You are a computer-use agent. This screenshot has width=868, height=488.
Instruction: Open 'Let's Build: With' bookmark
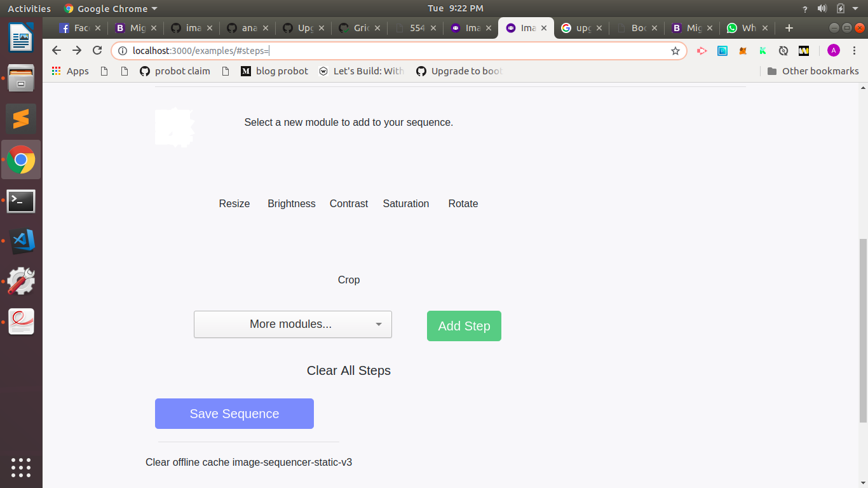click(362, 71)
